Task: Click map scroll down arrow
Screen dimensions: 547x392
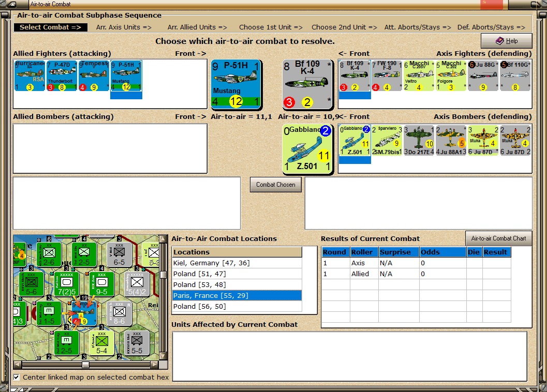Action: point(163,356)
